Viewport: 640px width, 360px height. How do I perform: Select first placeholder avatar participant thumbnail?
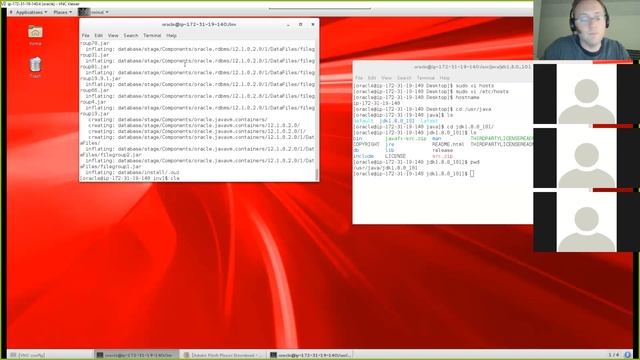(587, 94)
